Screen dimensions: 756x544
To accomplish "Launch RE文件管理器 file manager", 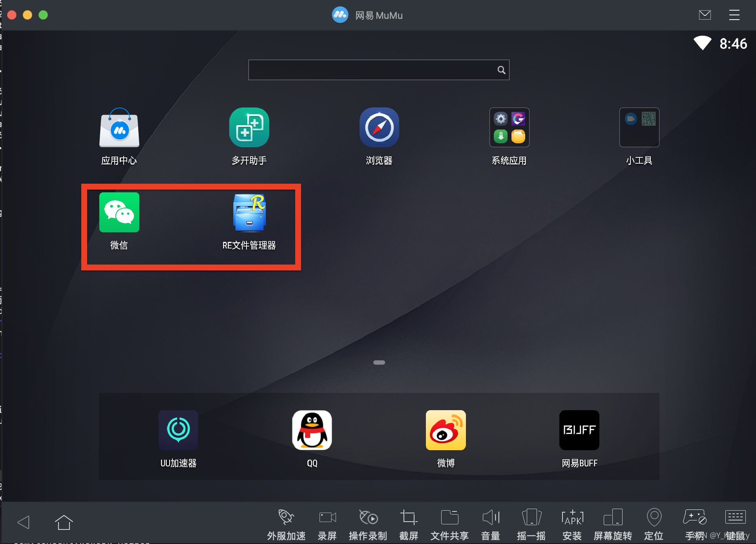I will [249, 212].
